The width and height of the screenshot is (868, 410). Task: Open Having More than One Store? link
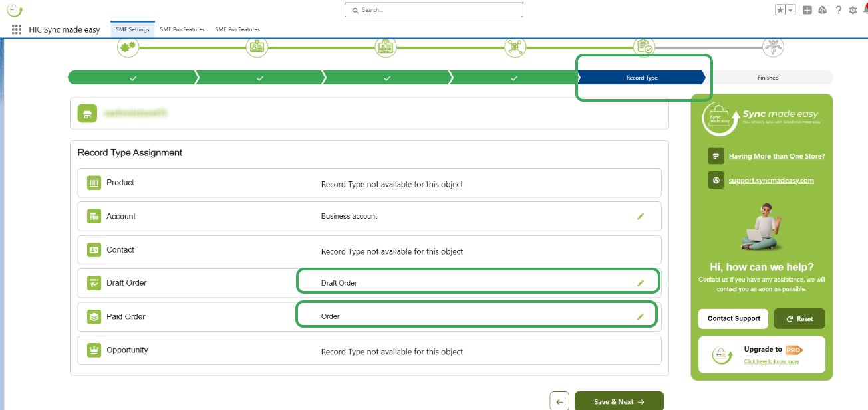pyautogui.click(x=777, y=156)
